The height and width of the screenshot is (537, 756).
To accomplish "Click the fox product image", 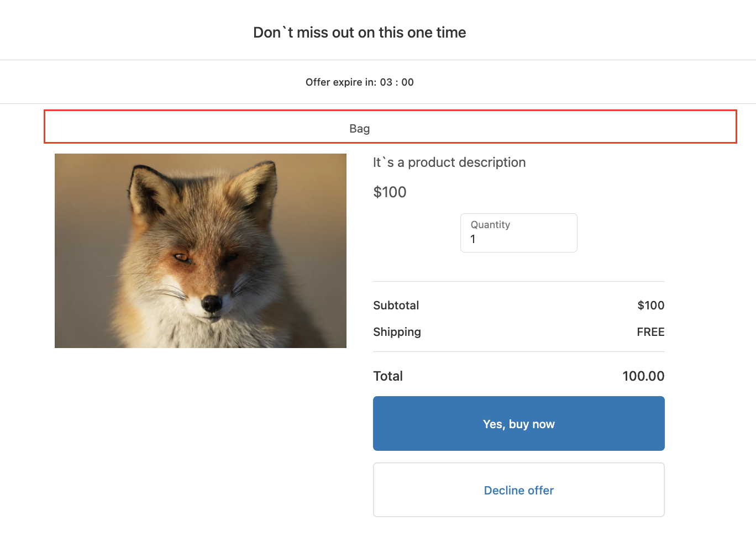I will [200, 250].
